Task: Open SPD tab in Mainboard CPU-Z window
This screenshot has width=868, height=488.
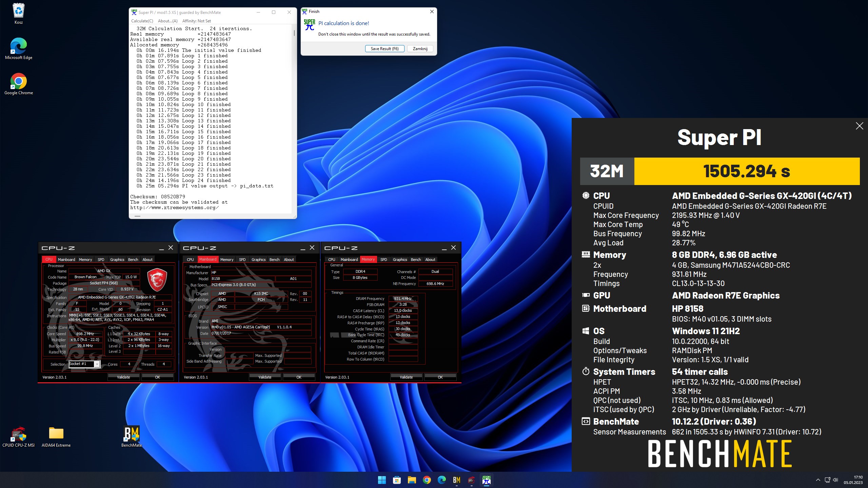Action: pyautogui.click(x=242, y=260)
